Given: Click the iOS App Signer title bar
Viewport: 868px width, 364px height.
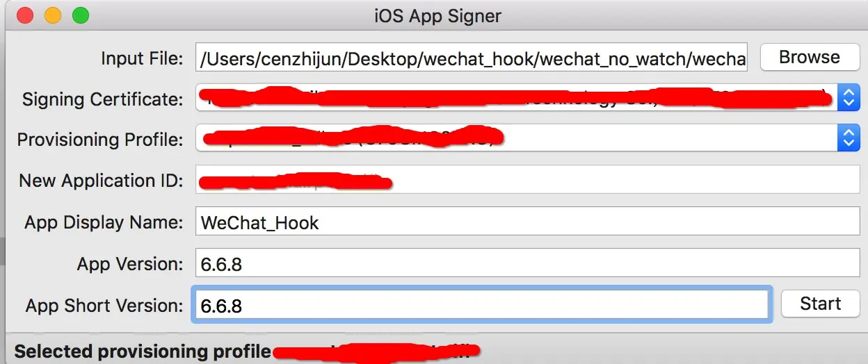Looking at the screenshot, I should (437, 15).
